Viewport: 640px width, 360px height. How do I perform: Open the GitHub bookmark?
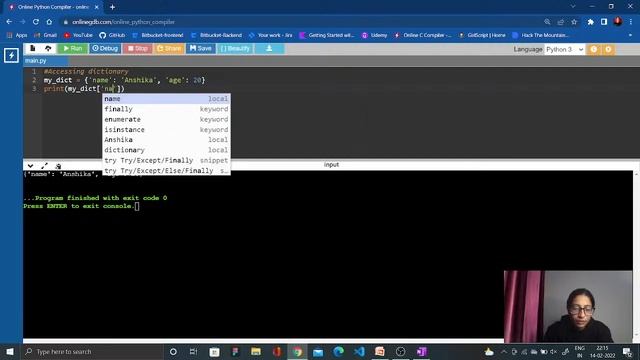point(112,36)
